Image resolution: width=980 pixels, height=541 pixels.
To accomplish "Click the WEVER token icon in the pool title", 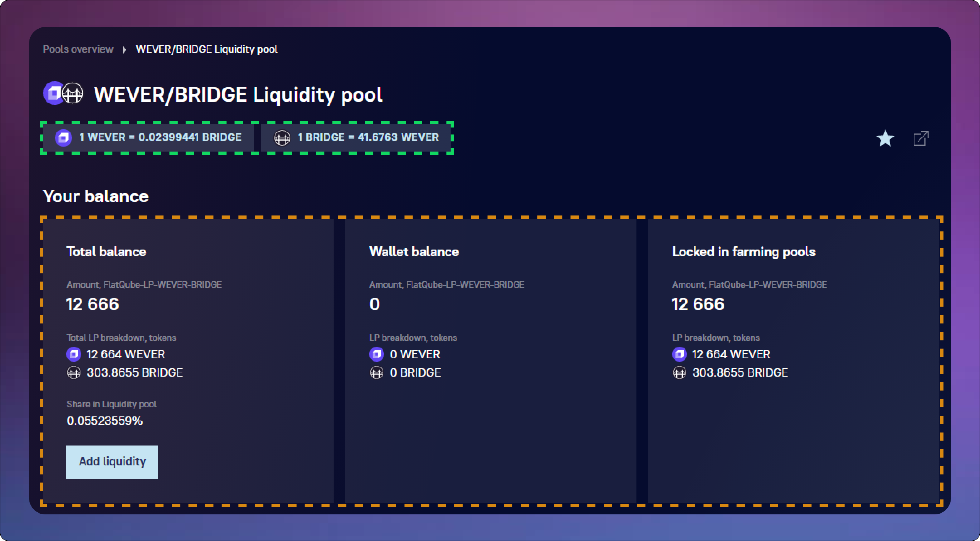I will coord(54,93).
